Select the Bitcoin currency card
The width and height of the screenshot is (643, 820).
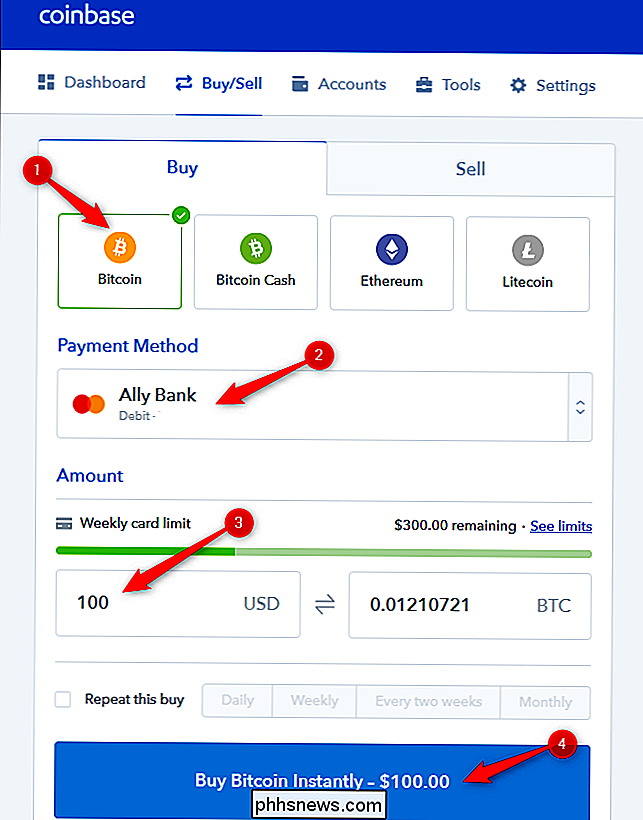tap(120, 261)
